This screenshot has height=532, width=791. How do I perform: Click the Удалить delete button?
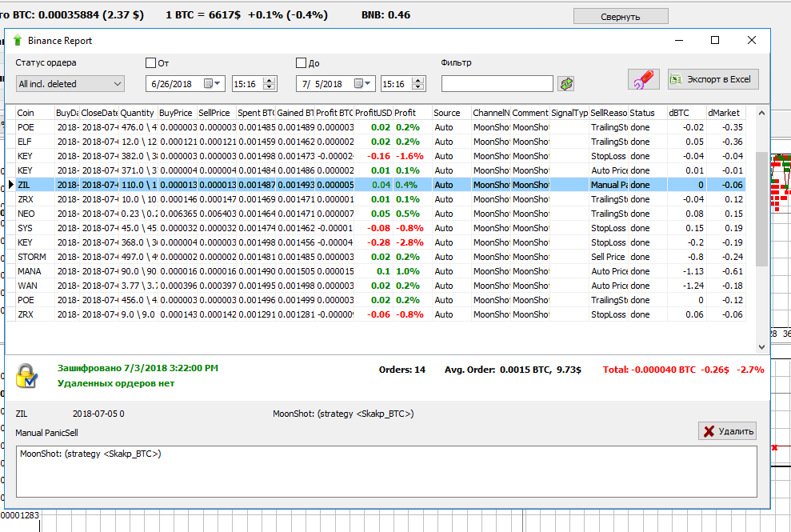pyautogui.click(x=727, y=431)
